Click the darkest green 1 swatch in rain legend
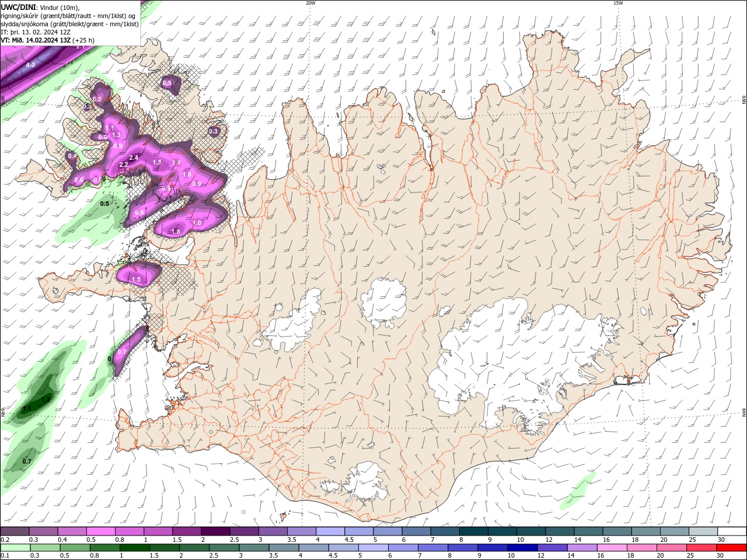Screen dimensions: 747x560 [134, 548]
